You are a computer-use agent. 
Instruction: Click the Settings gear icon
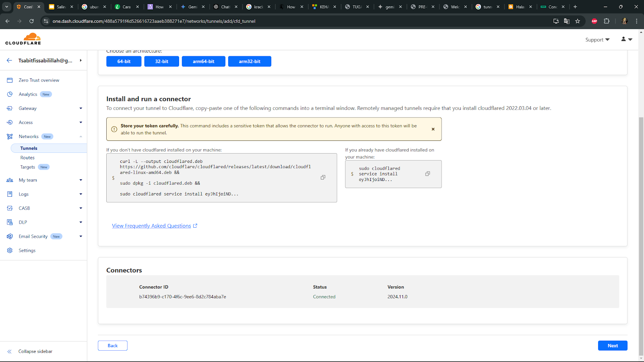[10, 251]
